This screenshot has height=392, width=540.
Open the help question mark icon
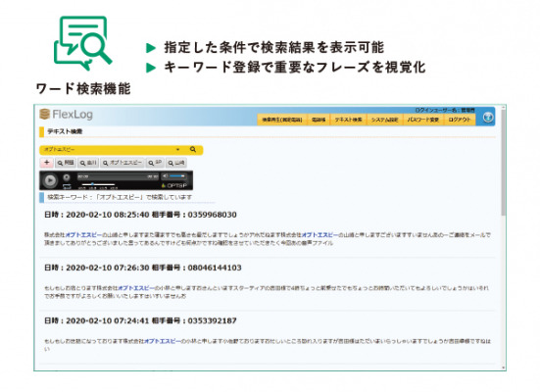coord(488,118)
